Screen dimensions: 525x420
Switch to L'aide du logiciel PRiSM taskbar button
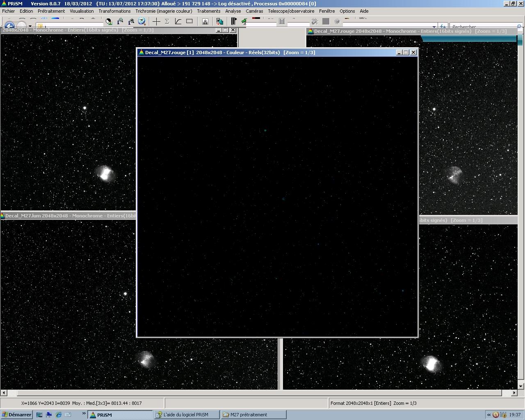click(186, 415)
